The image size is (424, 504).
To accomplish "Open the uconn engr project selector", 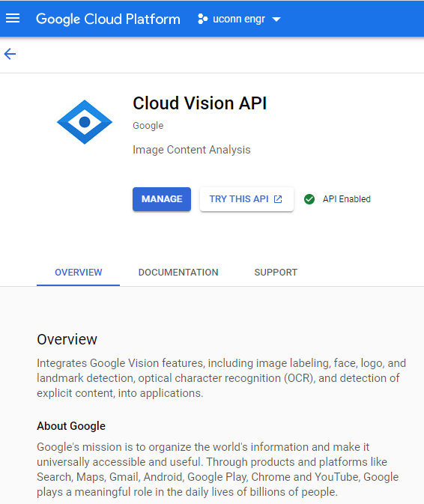I will coord(239,19).
